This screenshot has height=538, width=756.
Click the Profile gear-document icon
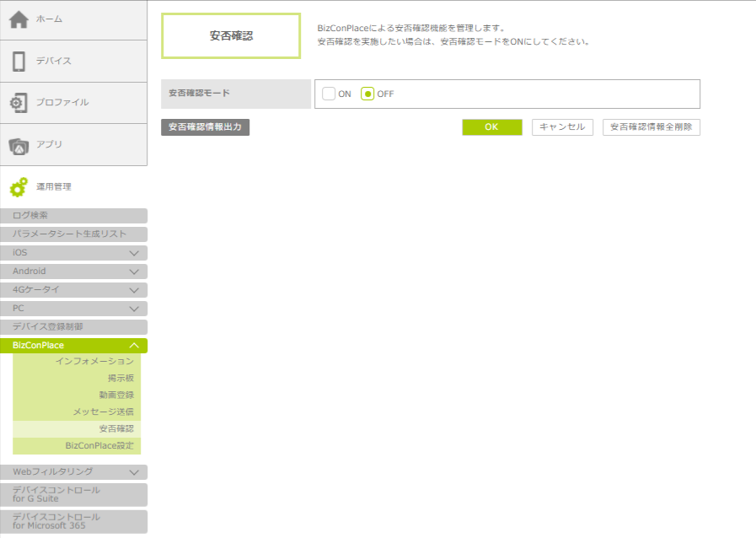click(x=19, y=103)
